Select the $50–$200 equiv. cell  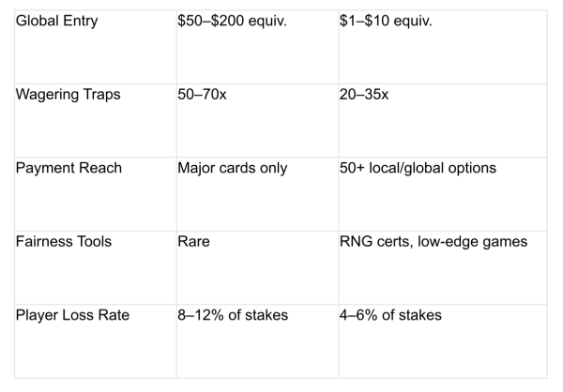pyautogui.click(x=257, y=47)
